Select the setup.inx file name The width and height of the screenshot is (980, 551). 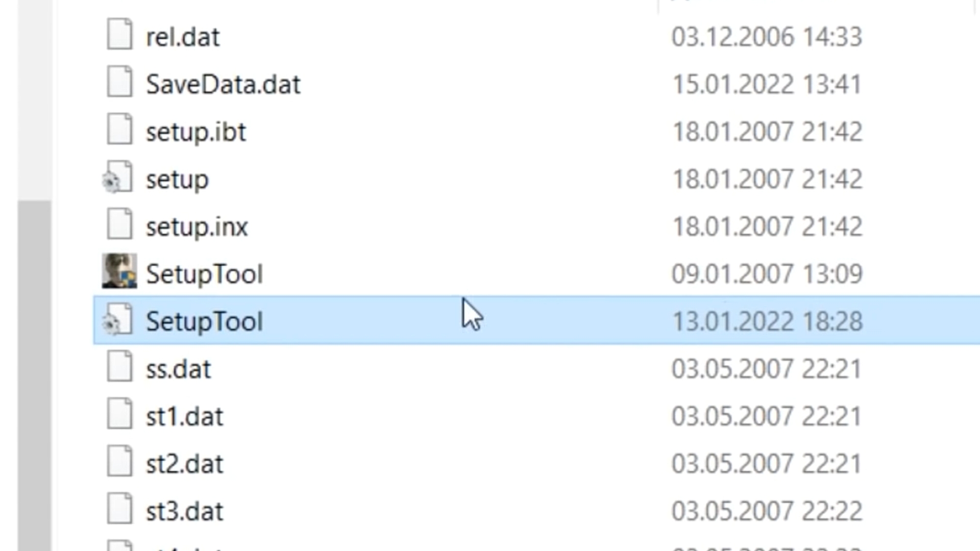197,227
